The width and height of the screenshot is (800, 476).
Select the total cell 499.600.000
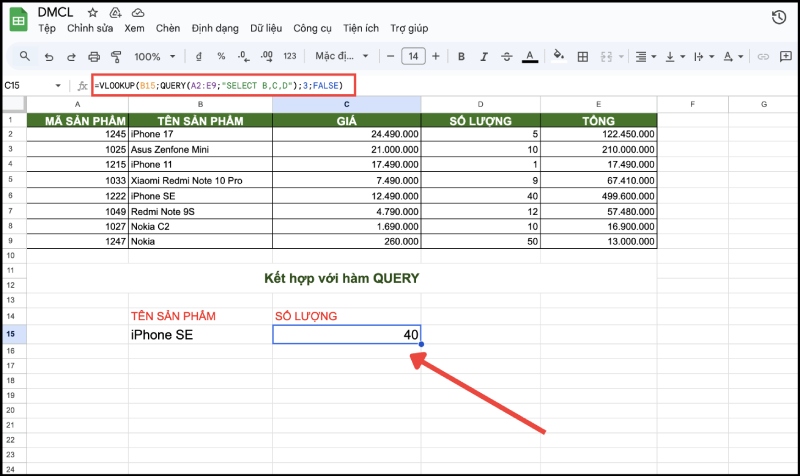[x=599, y=196]
